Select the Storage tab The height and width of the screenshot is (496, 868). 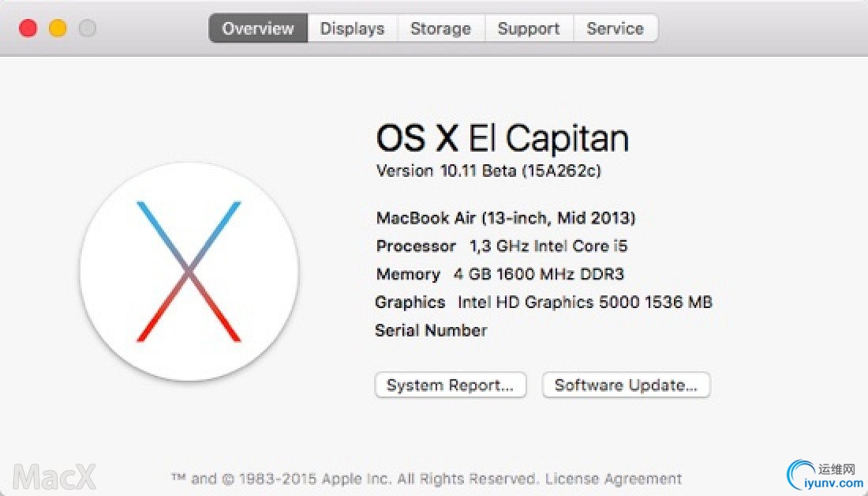click(440, 29)
